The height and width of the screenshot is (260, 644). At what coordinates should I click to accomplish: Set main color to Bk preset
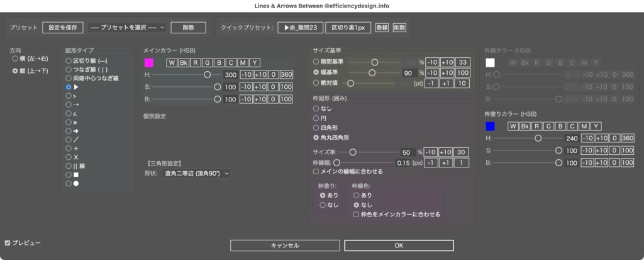pos(183,62)
